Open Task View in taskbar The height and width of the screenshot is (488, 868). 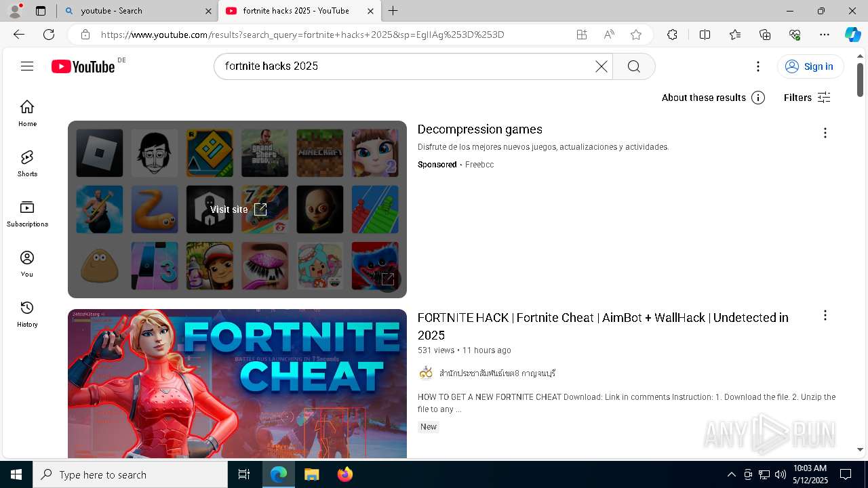(244, 474)
